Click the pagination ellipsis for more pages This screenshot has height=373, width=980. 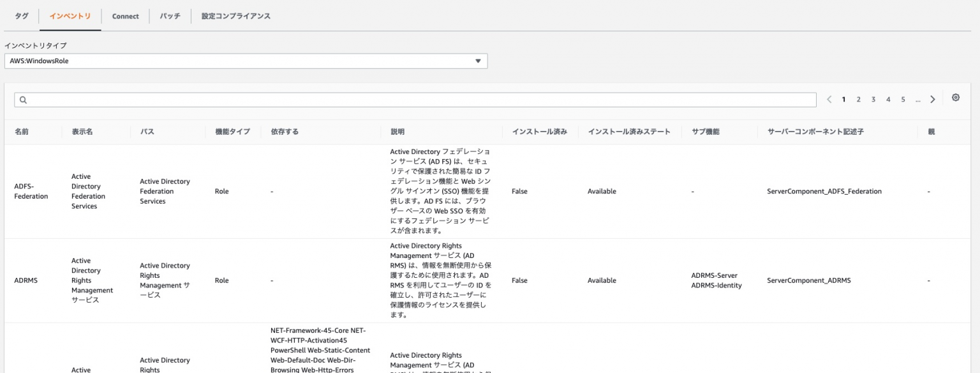coord(917,100)
